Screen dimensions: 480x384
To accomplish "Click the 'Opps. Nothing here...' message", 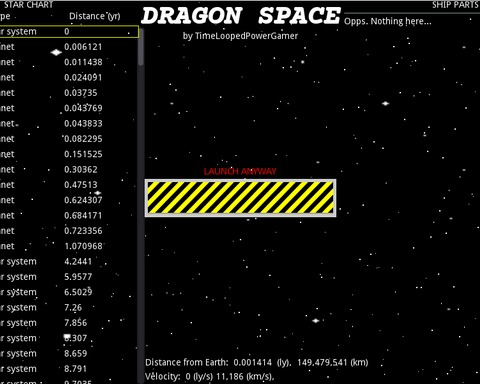I will [x=388, y=22].
